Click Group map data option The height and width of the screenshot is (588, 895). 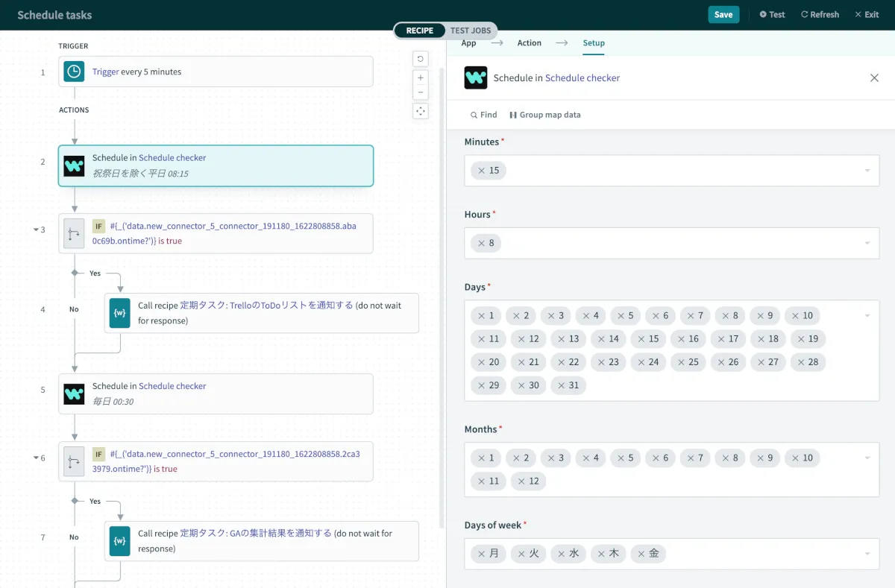pos(544,115)
